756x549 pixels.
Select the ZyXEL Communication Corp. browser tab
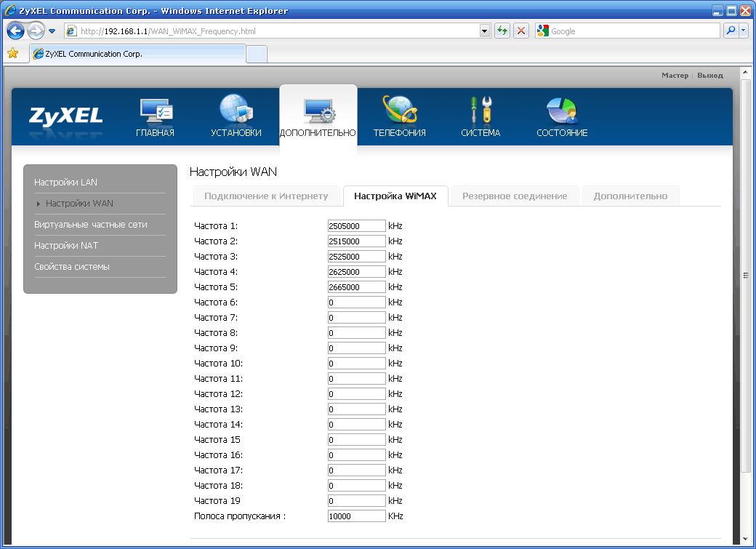[x=137, y=54]
